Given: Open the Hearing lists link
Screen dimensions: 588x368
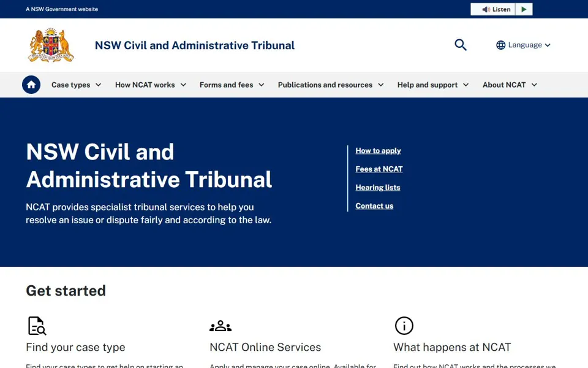Looking at the screenshot, I should [378, 188].
